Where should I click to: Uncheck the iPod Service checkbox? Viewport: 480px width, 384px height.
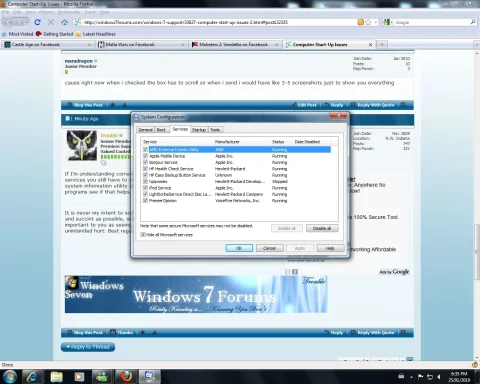pos(145,188)
